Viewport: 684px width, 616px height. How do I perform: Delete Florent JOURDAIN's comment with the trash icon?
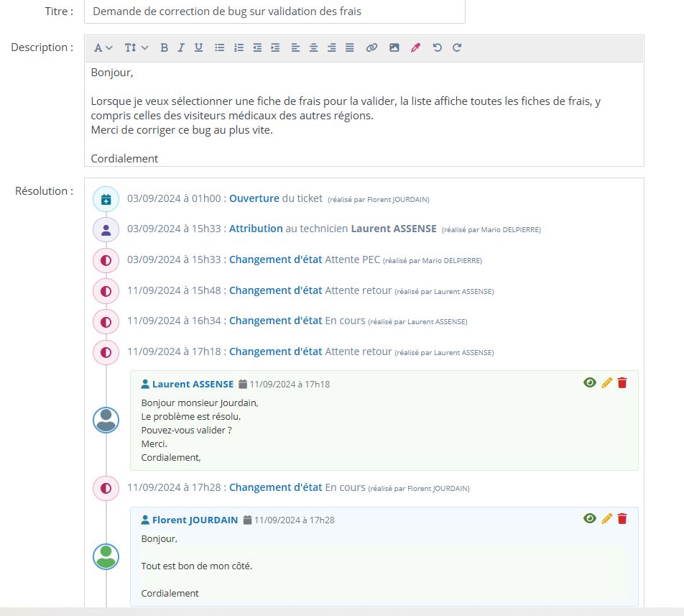tap(622, 518)
